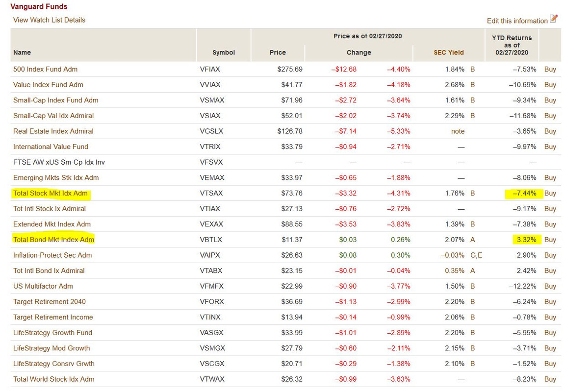This screenshot has width=564, height=392.
Task: Open LifeStrategy Mod Growth link
Action: pyautogui.click(x=51, y=347)
